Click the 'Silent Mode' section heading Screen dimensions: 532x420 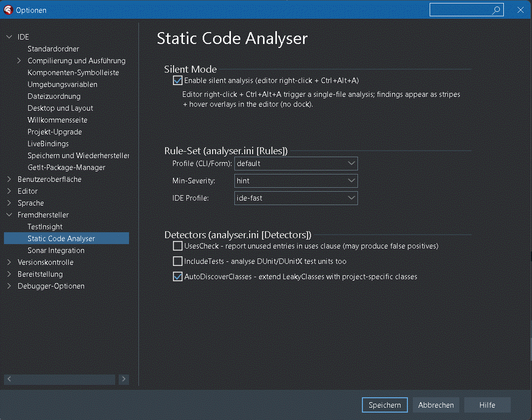tap(190, 69)
